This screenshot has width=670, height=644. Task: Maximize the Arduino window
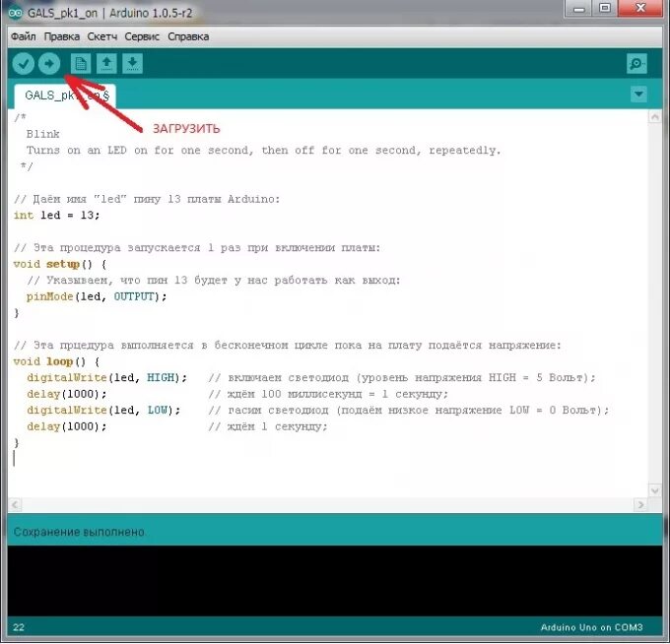[605, 8]
